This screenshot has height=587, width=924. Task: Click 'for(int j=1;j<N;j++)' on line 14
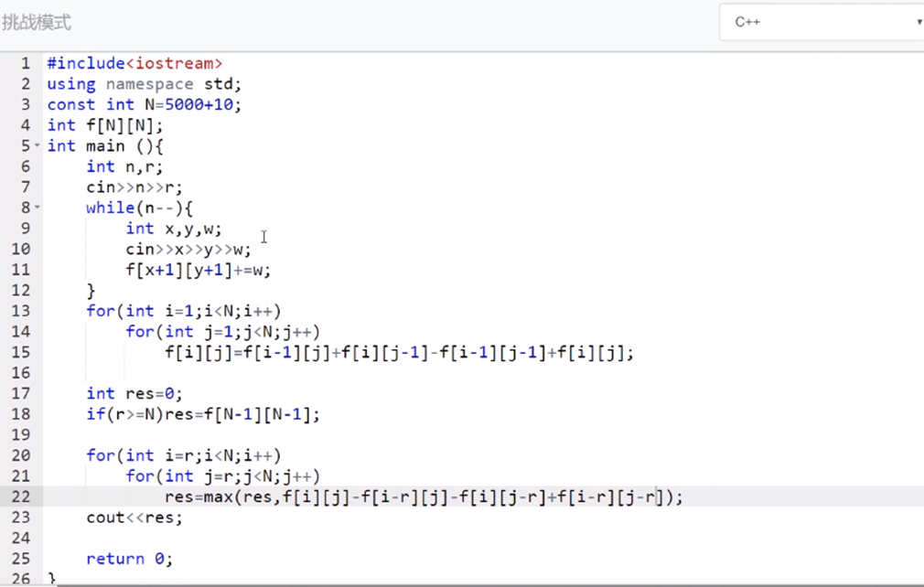pyautogui.click(x=222, y=332)
